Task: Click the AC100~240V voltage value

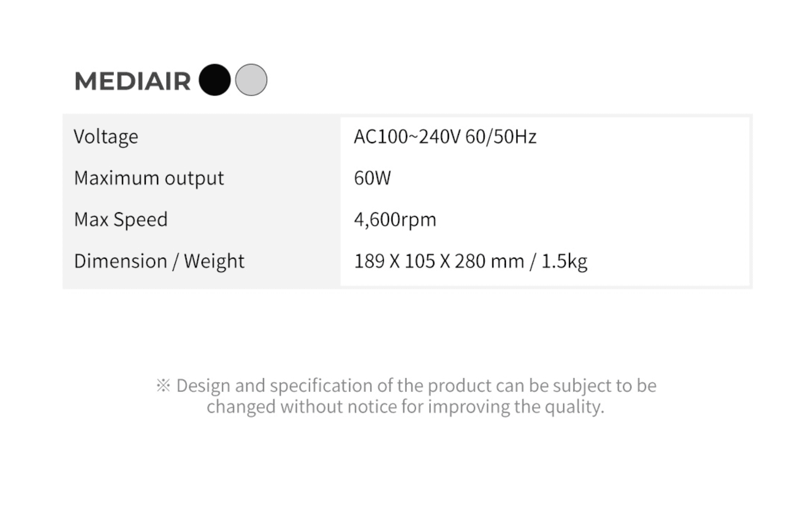Action: pyautogui.click(x=407, y=137)
